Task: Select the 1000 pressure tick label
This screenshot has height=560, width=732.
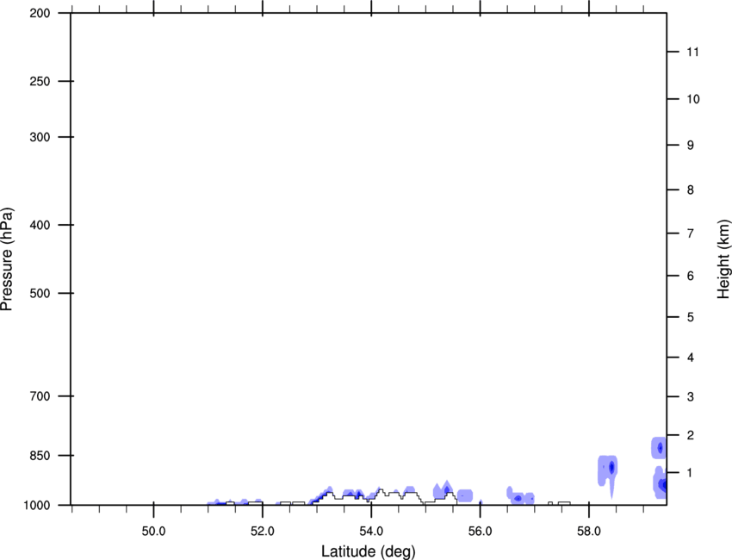Action: [x=37, y=506]
